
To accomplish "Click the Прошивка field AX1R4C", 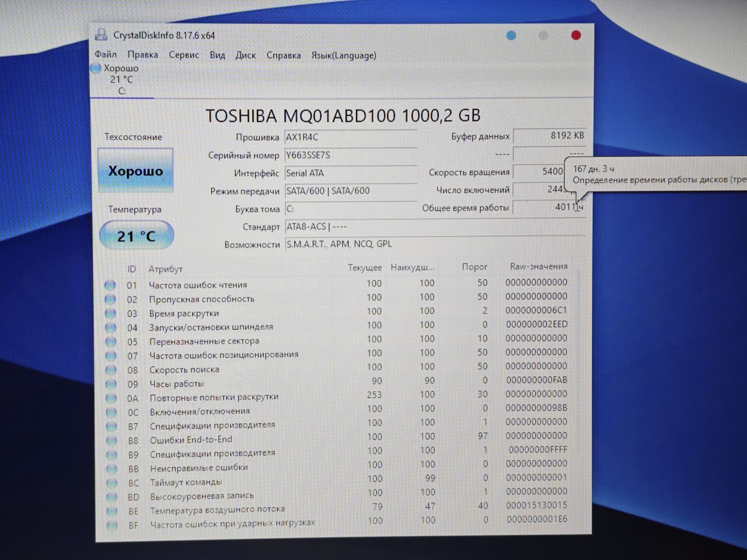I will pos(350,137).
